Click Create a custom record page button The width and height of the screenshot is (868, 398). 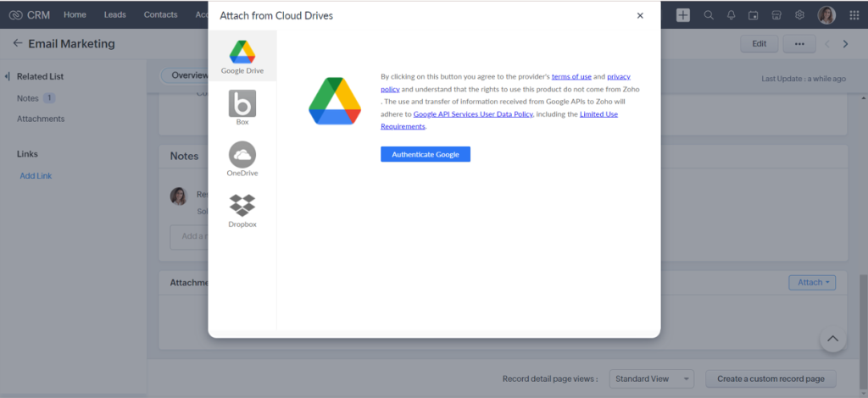pos(771,379)
